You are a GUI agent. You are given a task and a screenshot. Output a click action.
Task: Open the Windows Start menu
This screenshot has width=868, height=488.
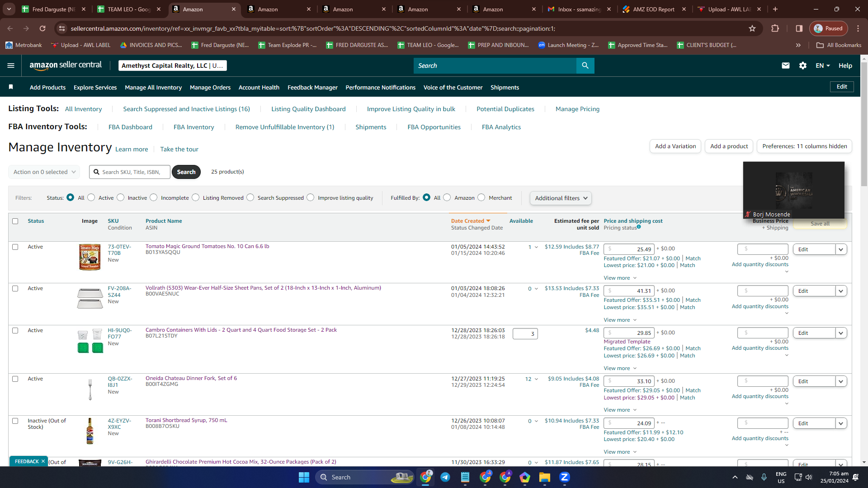point(304,477)
